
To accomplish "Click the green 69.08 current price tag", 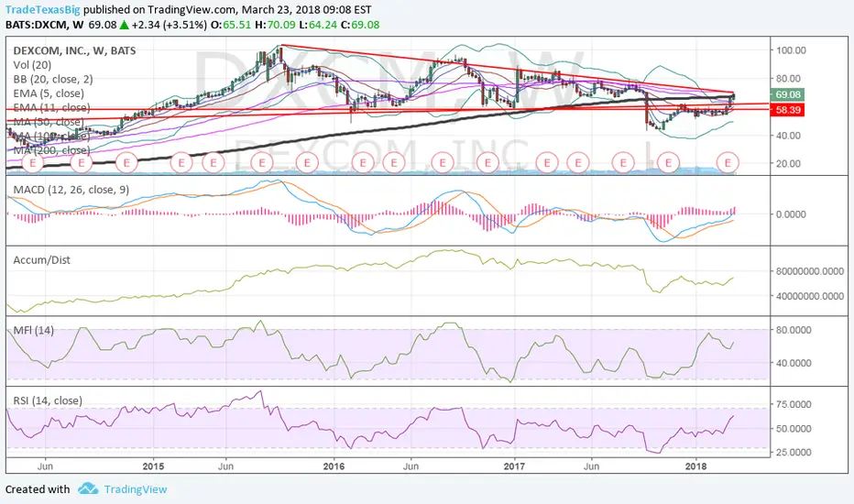I will point(787,94).
